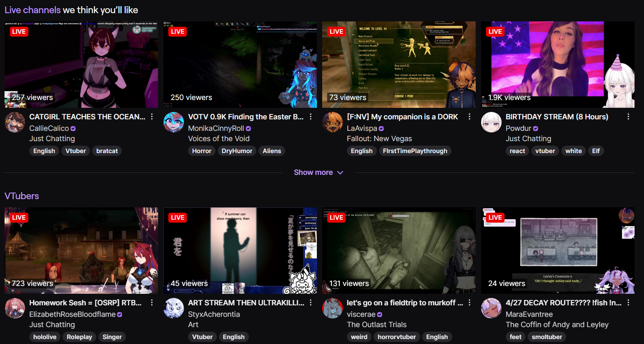Click CallieCalico's profile avatar

(x=15, y=122)
